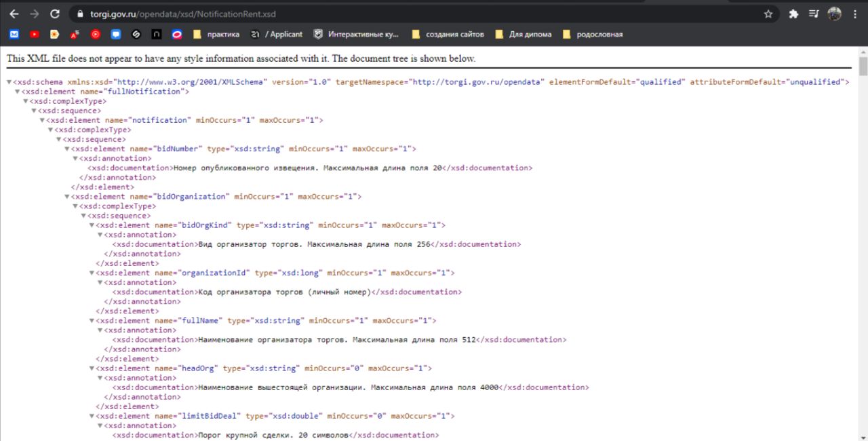Open the black S-shaped bookmark icon

pyautogui.click(x=136, y=34)
